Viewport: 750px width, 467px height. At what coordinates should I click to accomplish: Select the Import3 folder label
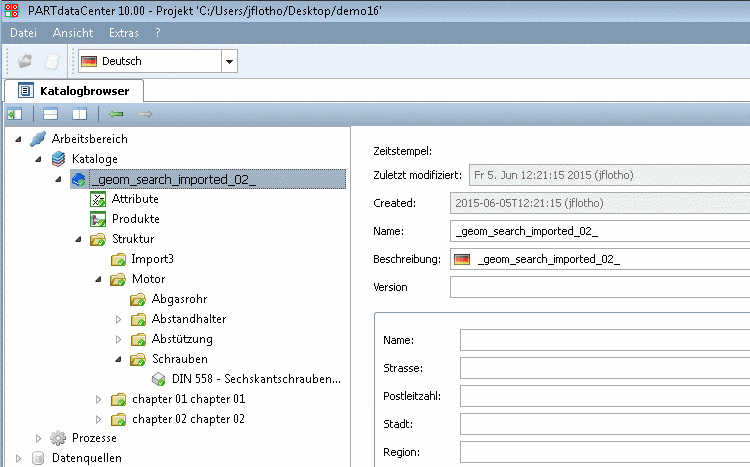click(x=153, y=259)
